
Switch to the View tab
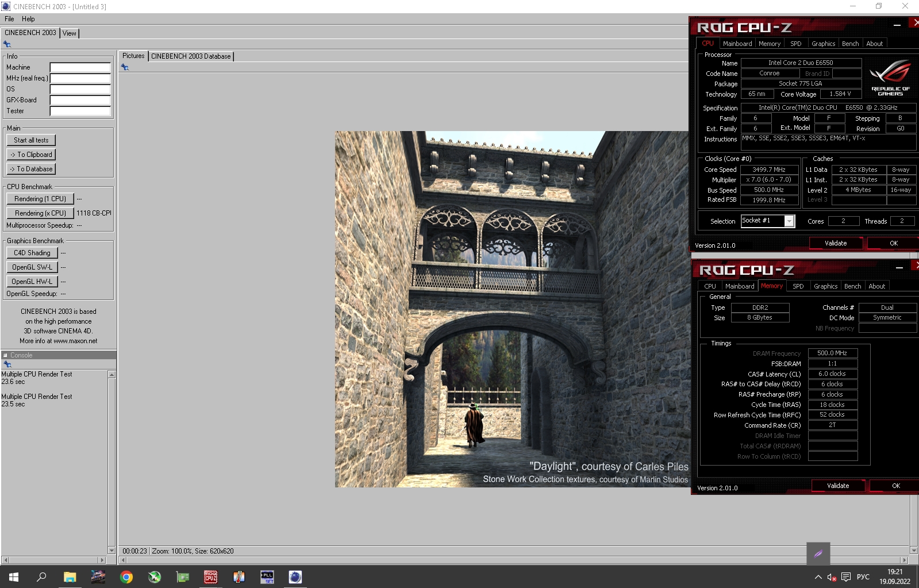point(70,33)
